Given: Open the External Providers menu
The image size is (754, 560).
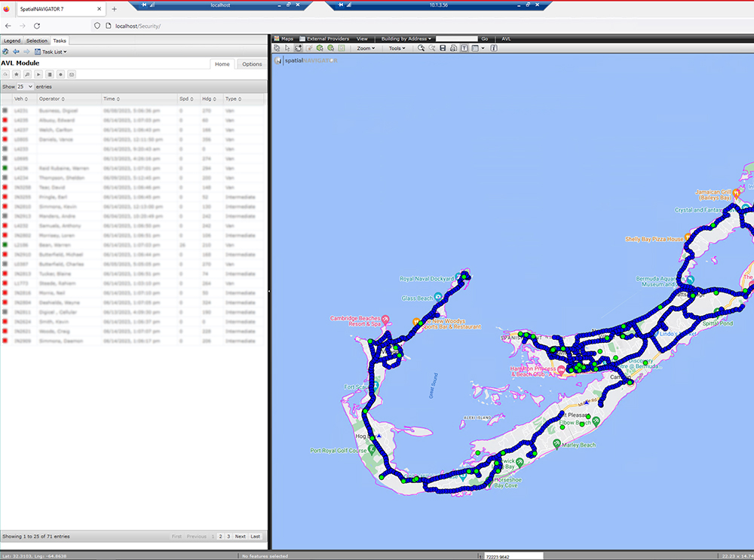Looking at the screenshot, I should click(324, 39).
